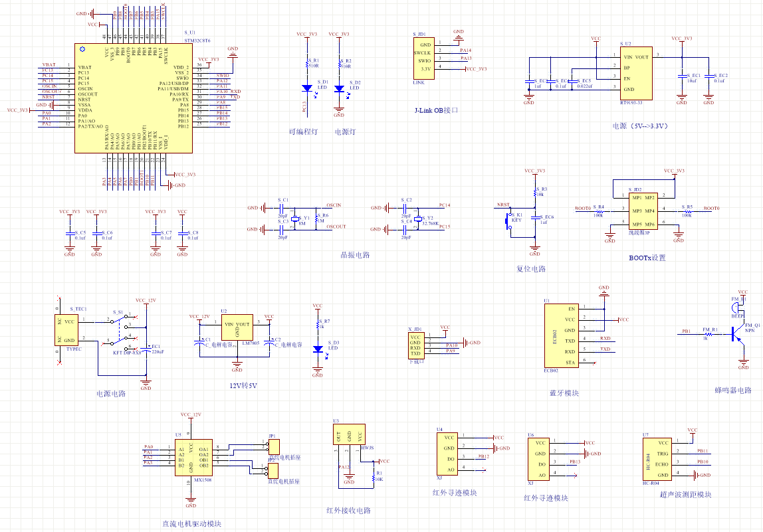Click the S_D1 programmable LED symbol
Image resolution: width=763 pixels, height=532 pixels.
307,88
